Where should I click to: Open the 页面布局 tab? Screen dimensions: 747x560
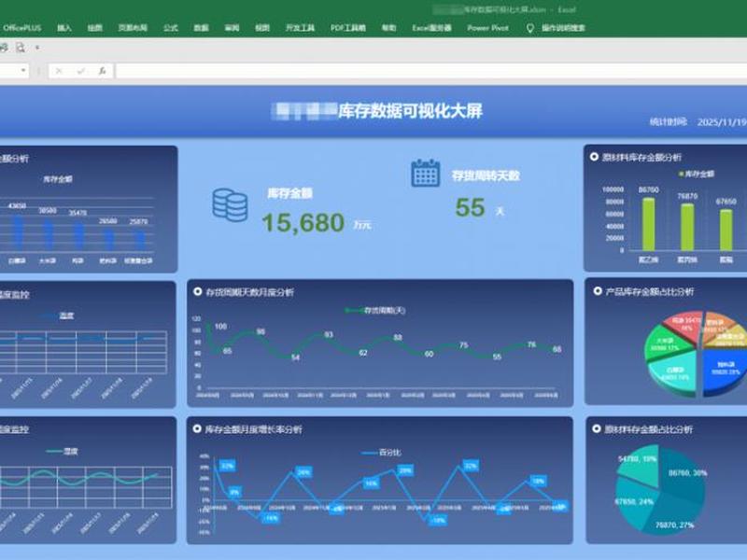(x=133, y=28)
